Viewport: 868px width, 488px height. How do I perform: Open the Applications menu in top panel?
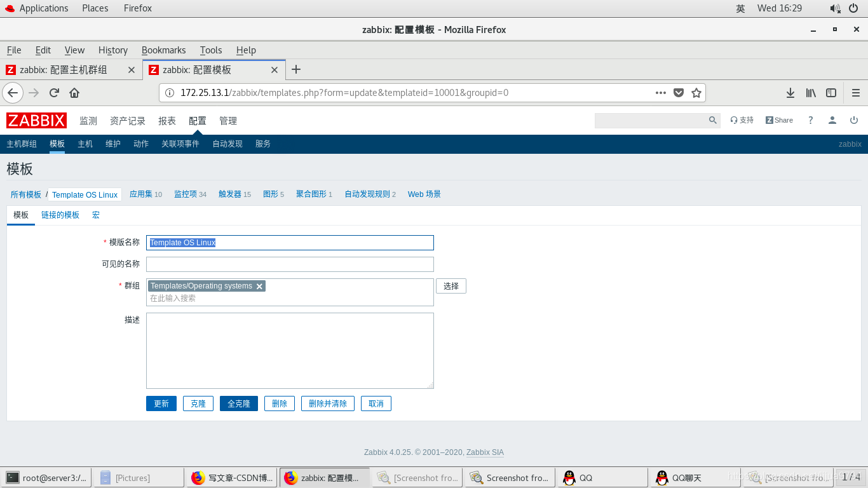click(x=37, y=8)
